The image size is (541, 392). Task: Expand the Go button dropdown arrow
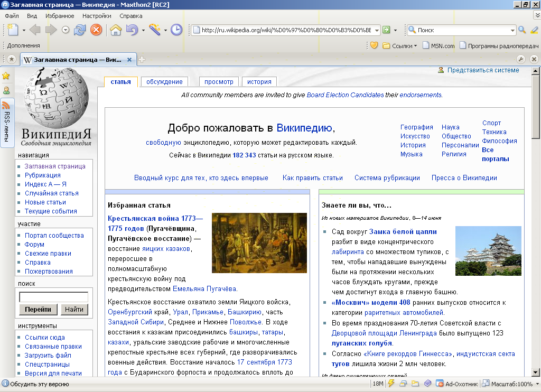coord(395,30)
